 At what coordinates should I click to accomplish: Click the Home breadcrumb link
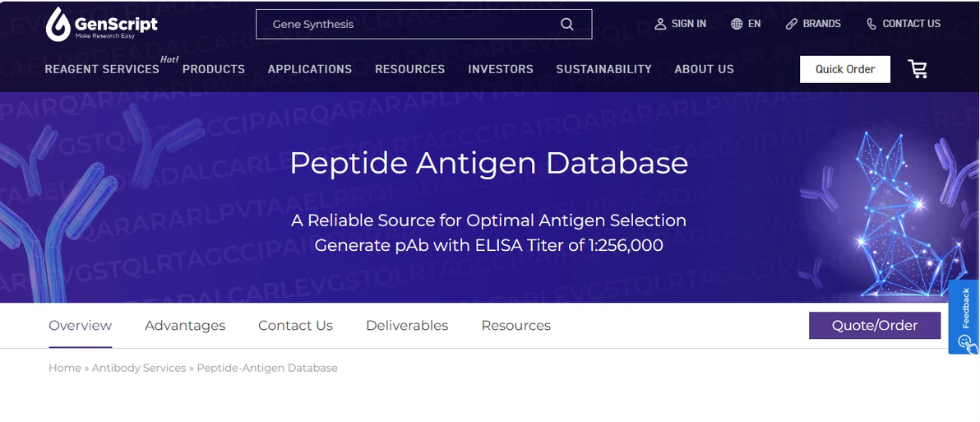(65, 368)
